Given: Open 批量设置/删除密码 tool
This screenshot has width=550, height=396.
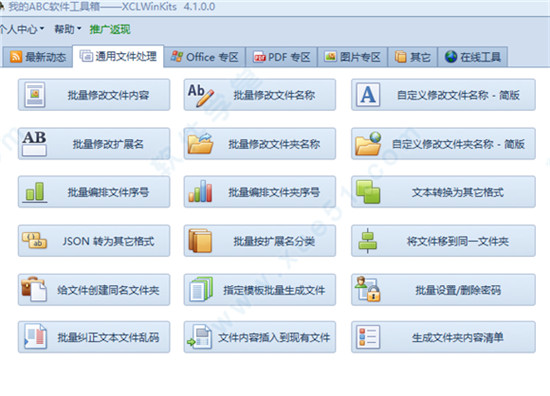Looking at the screenshot, I should click(443, 289).
